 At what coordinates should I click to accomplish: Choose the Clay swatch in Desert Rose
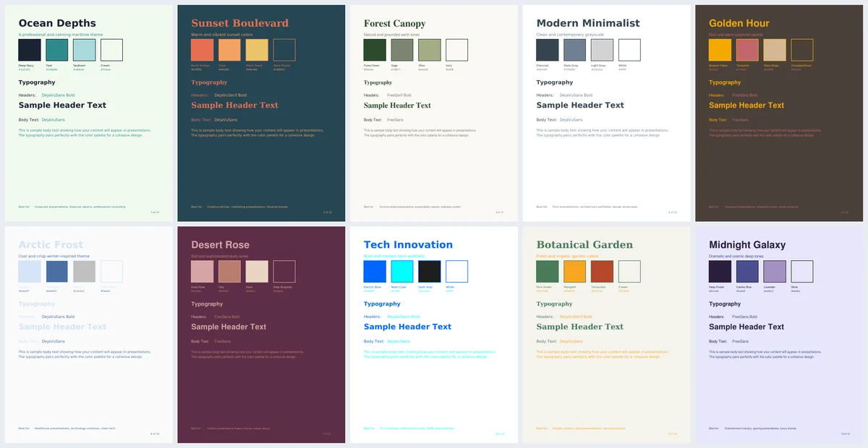point(229,272)
